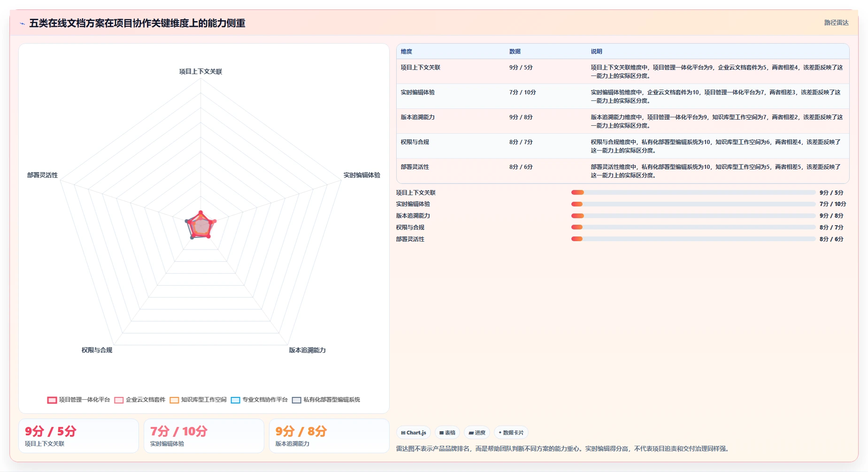Click the 部署灵活性 progress bar
868x472 pixels.
tap(693, 239)
